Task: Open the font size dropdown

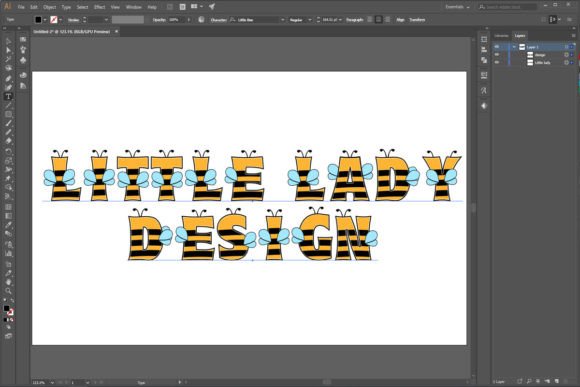Action: (340, 20)
